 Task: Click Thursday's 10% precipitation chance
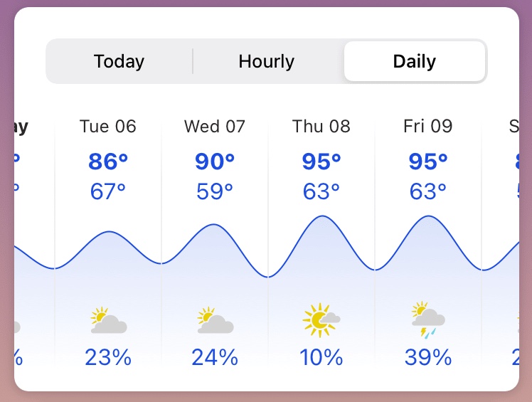coord(321,356)
